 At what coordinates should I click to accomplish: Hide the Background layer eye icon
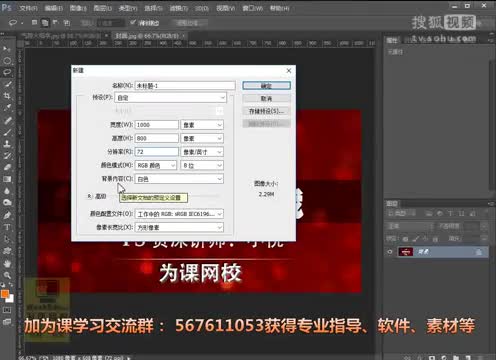[390, 252]
